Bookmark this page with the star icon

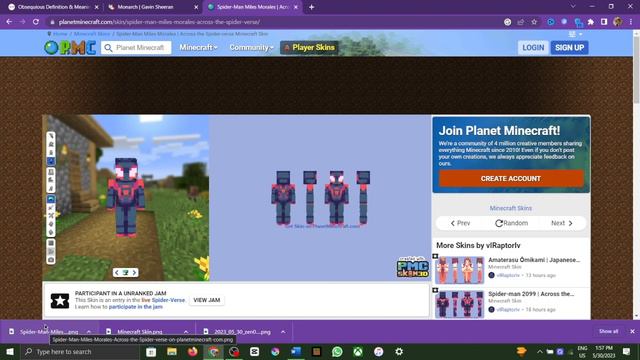point(534,22)
